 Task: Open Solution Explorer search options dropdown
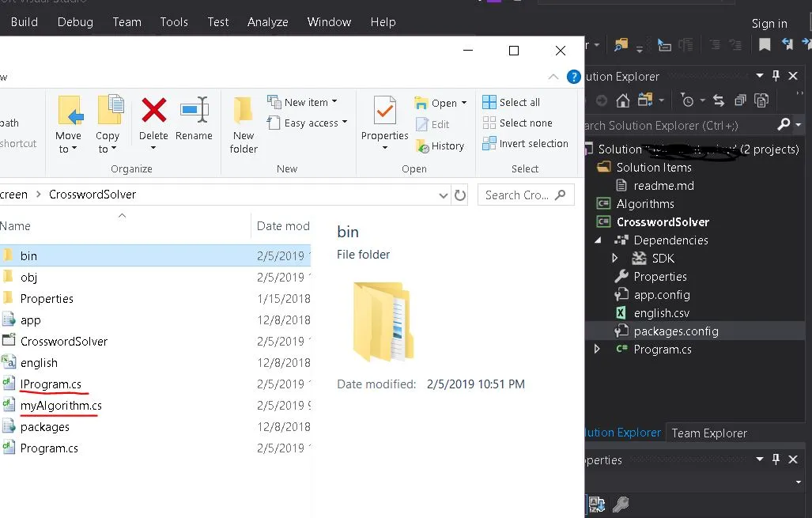pos(798,125)
